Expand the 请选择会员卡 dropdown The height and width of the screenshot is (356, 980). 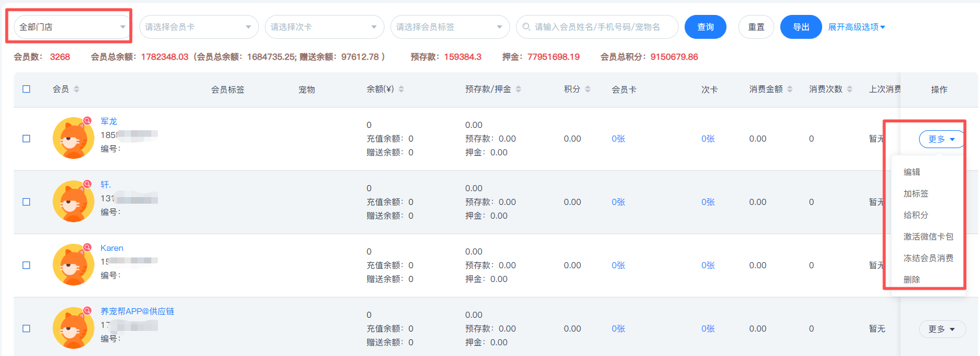(x=199, y=27)
